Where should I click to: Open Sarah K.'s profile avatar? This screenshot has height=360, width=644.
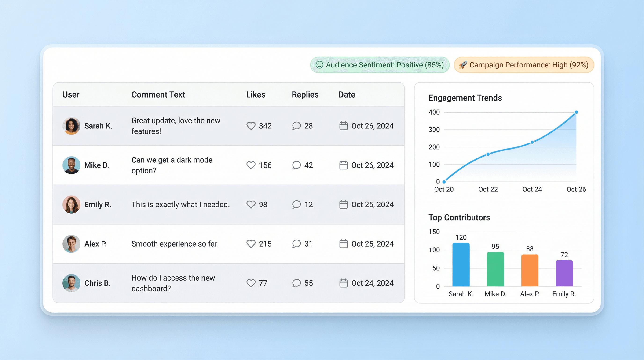coord(71,126)
